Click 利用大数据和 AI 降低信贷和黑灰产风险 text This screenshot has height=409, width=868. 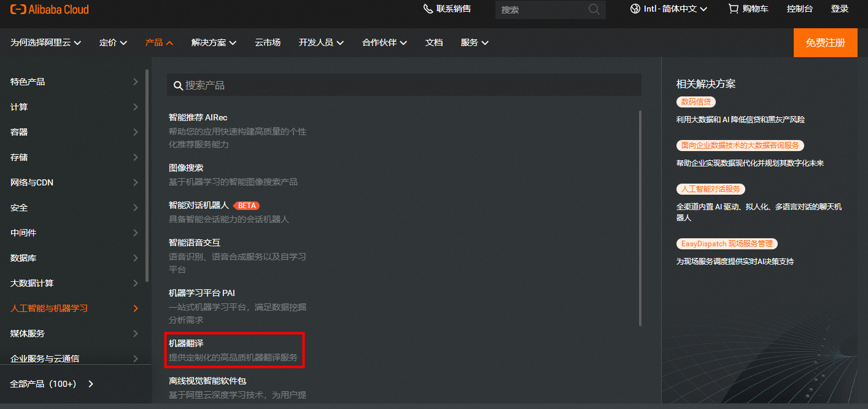point(740,120)
